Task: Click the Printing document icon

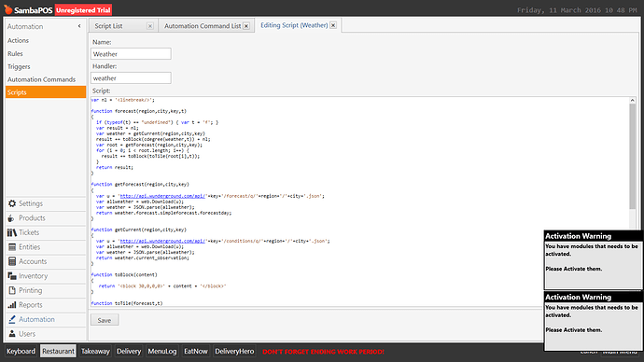Action: pyautogui.click(x=12, y=290)
